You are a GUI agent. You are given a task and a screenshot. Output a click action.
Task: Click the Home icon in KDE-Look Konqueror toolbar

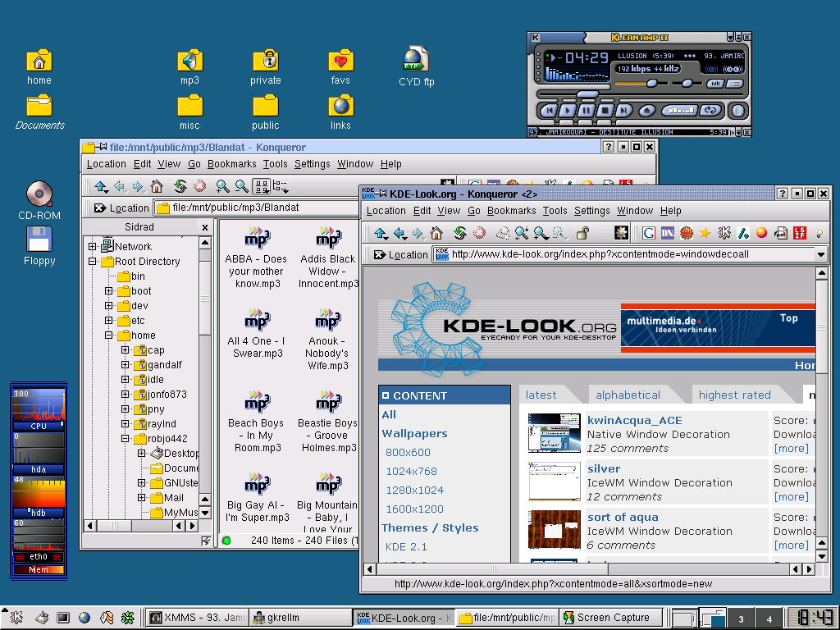click(436, 233)
